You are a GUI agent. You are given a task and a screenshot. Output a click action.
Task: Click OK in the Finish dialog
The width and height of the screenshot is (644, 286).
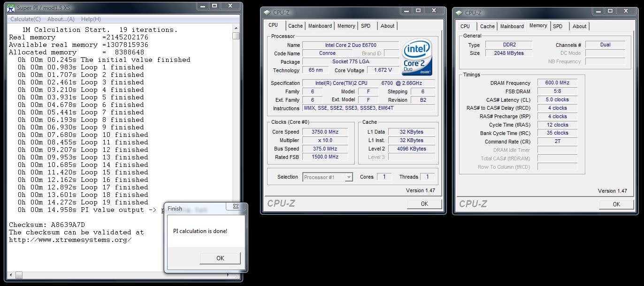pyautogui.click(x=220, y=258)
